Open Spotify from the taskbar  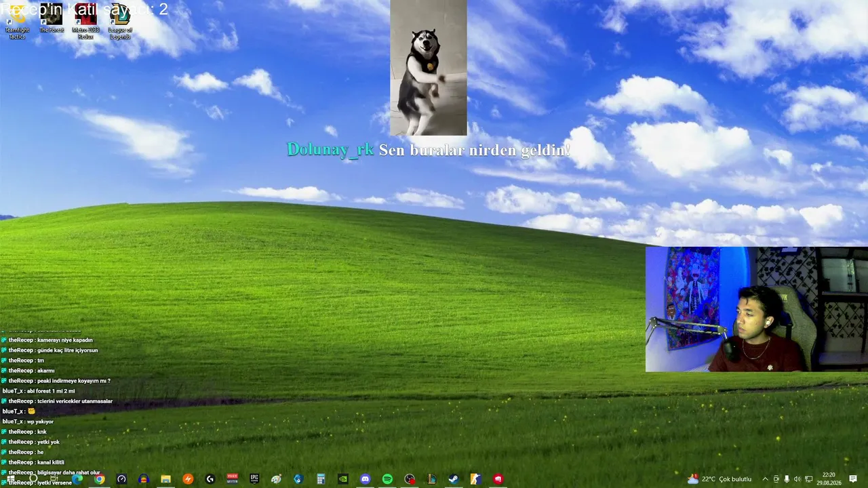(x=387, y=479)
